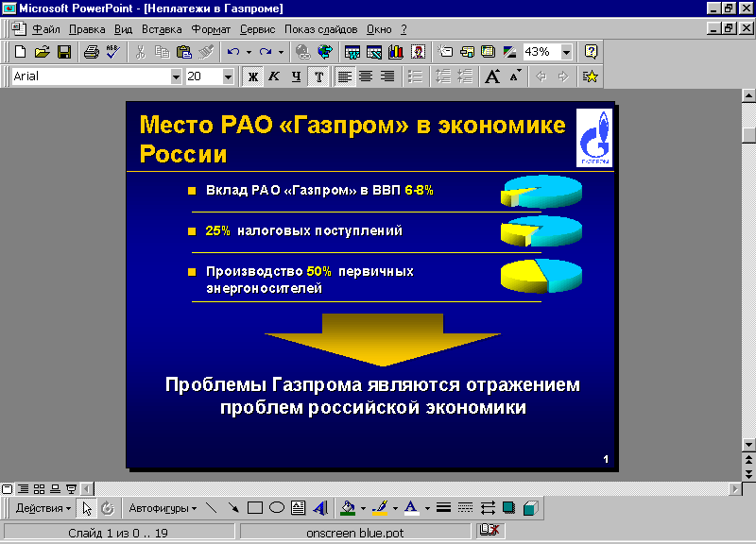
Task: Expand the font size 20 dropdown
Action: (228, 76)
